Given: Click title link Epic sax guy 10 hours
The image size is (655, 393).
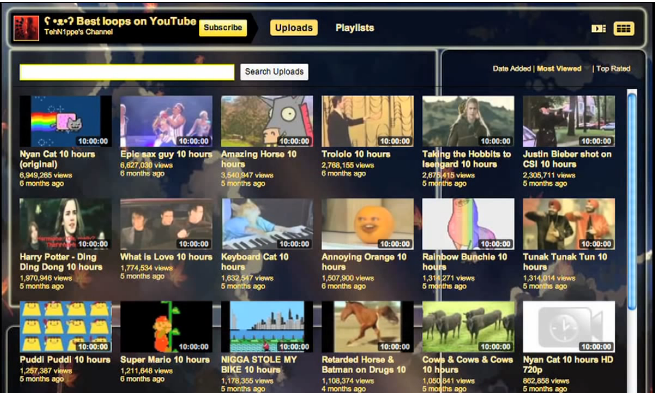Looking at the screenshot, I should point(166,154).
